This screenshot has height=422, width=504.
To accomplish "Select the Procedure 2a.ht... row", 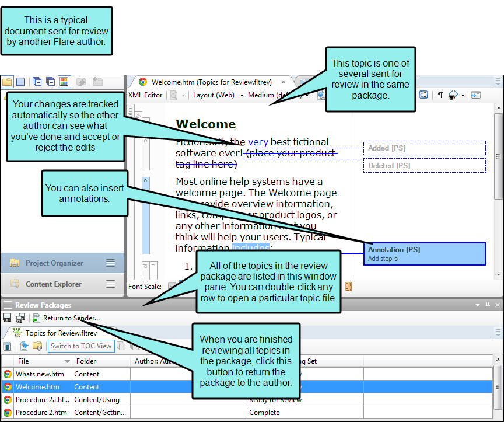I will coord(247,400).
